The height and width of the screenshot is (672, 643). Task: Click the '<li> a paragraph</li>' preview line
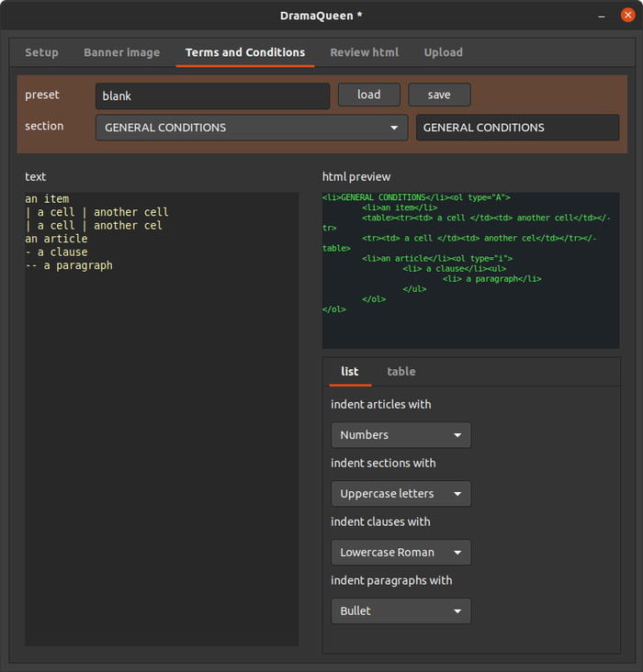point(492,279)
